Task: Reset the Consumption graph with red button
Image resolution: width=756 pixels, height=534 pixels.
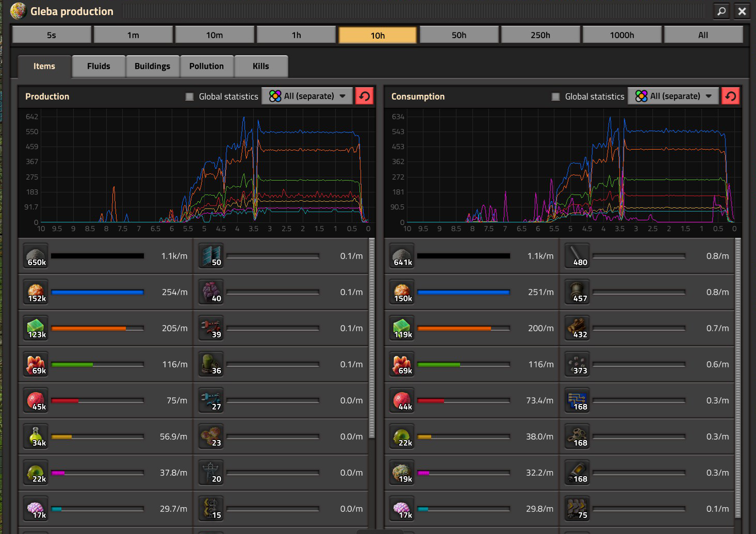Action: [730, 96]
